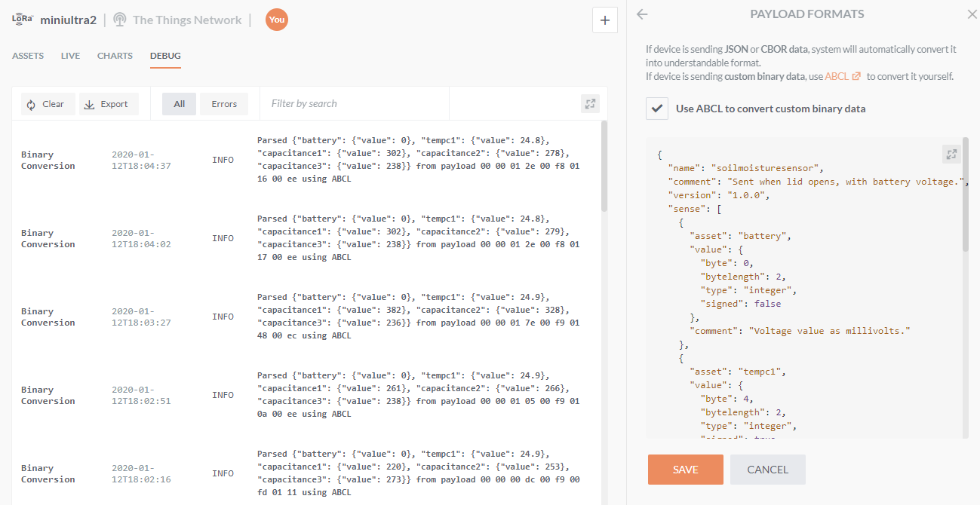Click the code editor scrollbar

pyautogui.click(x=966, y=196)
